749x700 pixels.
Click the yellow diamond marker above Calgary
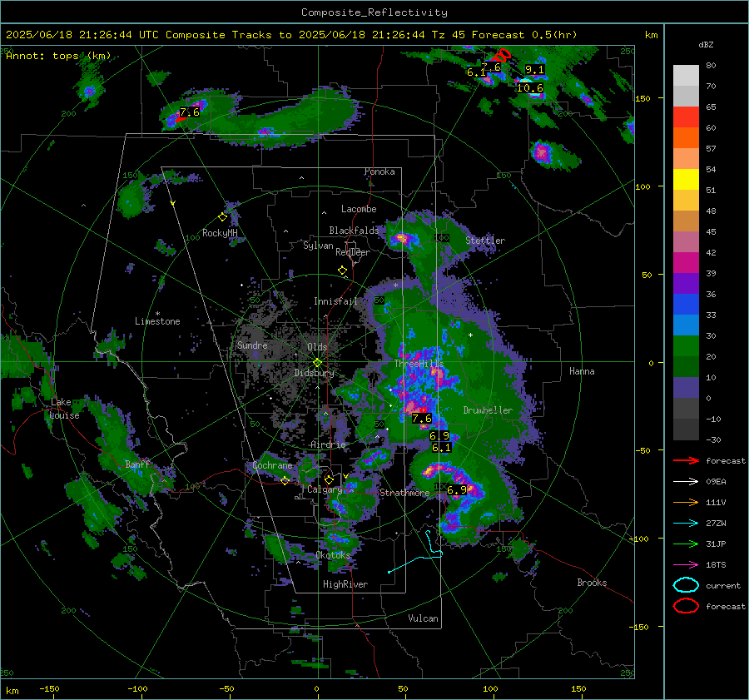(x=329, y=479)
